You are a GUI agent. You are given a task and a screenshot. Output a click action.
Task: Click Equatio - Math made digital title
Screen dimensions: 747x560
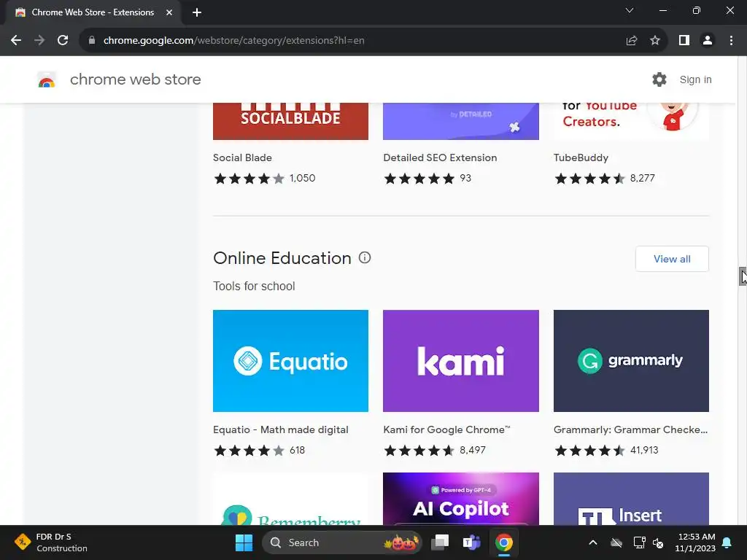click(281, 429)
